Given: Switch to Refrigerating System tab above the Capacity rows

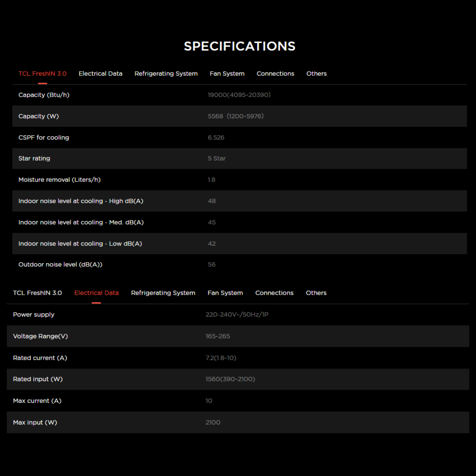Looking at the screenshot, I should [166, 74].
